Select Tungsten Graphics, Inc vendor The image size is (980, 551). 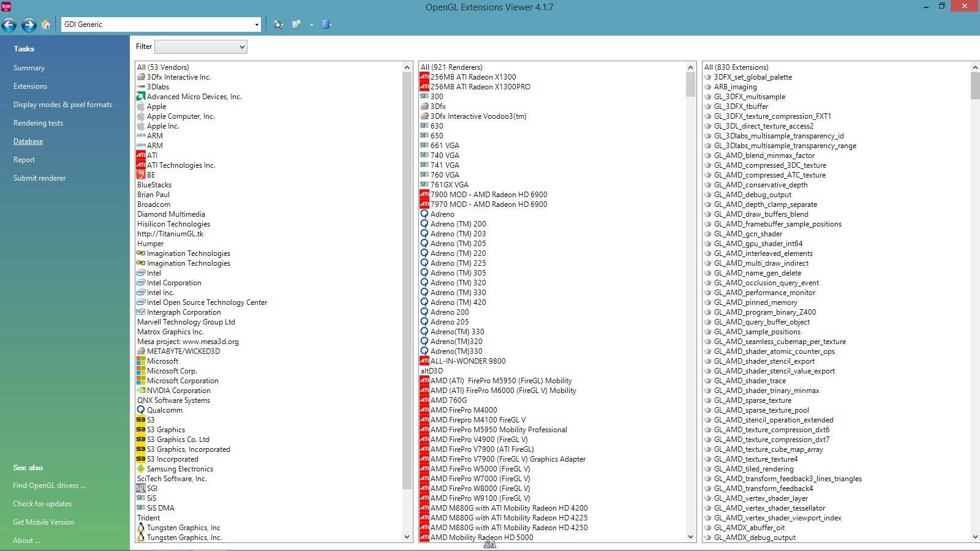pos(179,528)
